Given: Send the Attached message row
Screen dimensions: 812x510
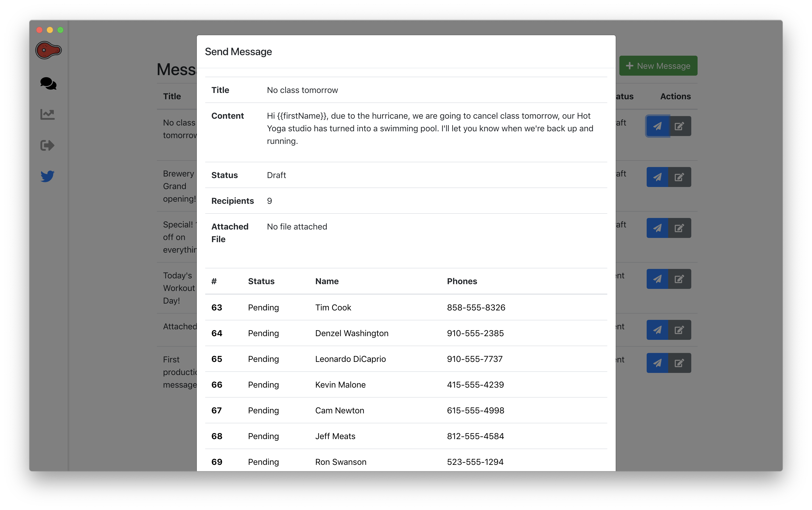Looking at the screenshot, I should click(x=657, y=330).
